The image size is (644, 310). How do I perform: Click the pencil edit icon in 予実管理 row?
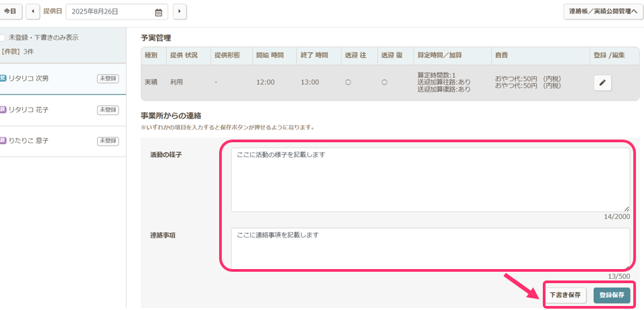click(x=602, y=83)
